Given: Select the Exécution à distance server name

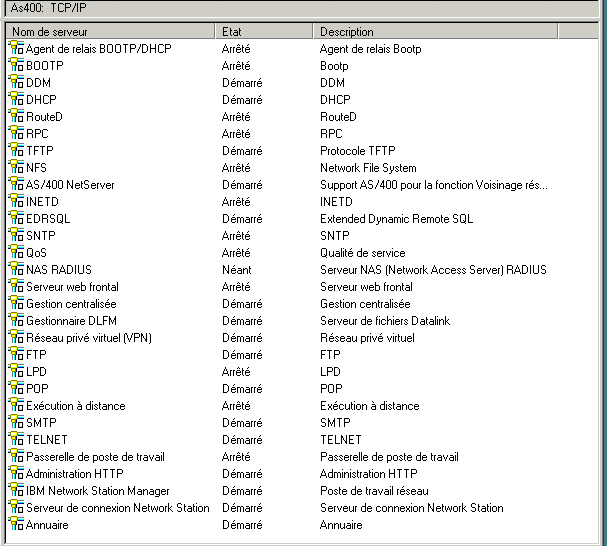Looking at the screenshot, I should 76,406.
